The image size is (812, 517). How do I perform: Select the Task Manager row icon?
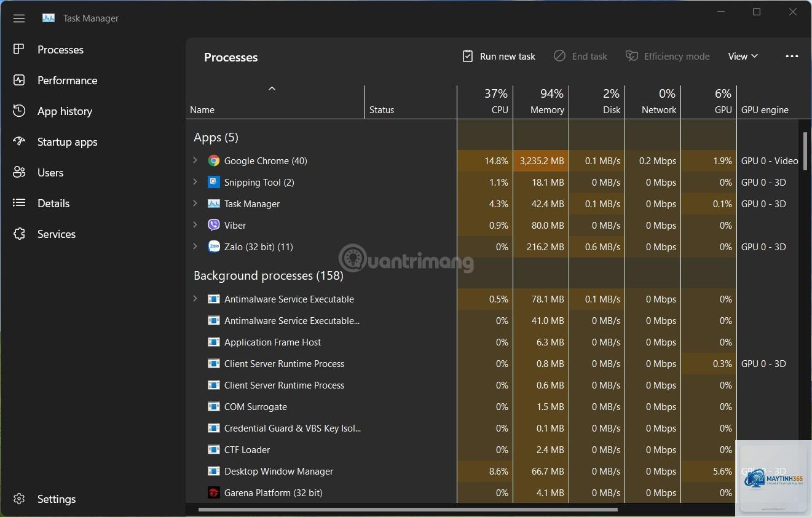(213, 203)
